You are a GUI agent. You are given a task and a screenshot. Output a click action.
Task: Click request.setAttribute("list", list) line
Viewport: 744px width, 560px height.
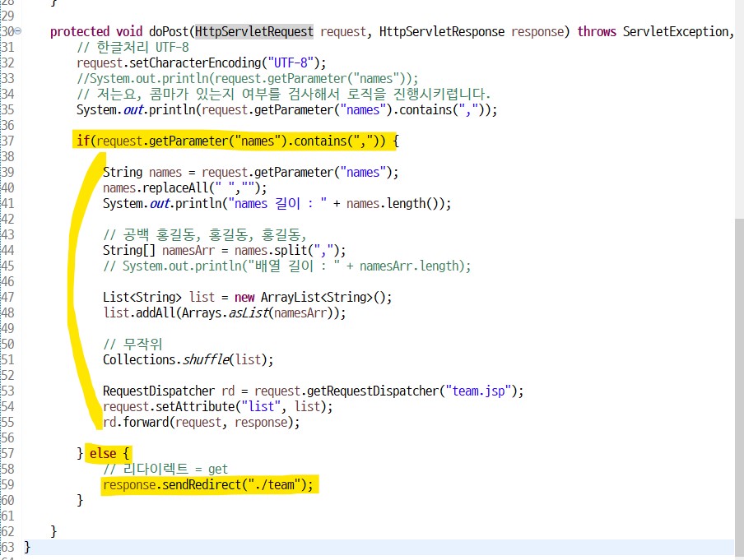click(218, 407)
